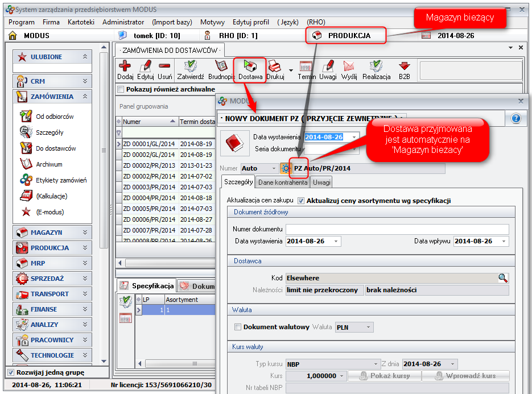Open the Motywy menu
The width and height of the screenshot is (532, 394).
point(212,22)
